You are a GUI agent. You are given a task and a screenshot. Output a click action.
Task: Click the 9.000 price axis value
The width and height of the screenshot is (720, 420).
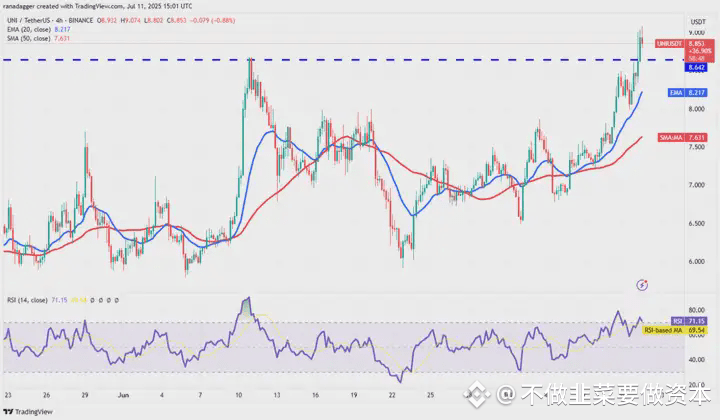pos(696,33)
